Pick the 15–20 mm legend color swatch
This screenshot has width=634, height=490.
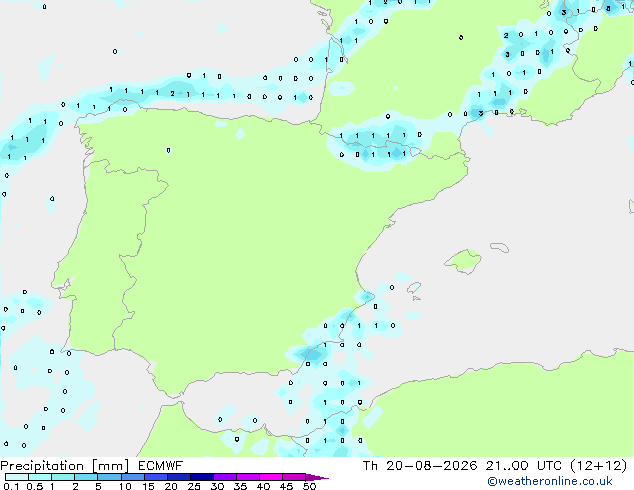click(155, 477)
